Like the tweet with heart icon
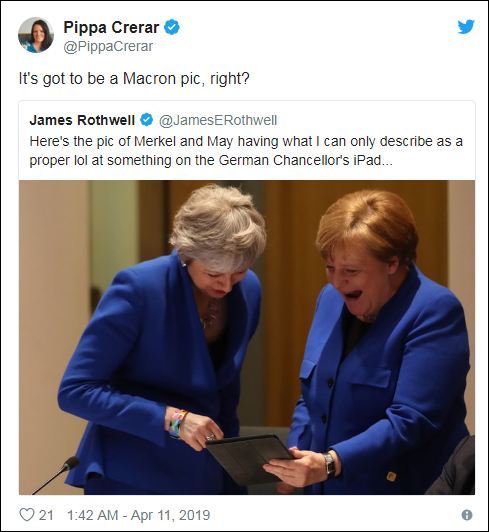 coord(26,515)
